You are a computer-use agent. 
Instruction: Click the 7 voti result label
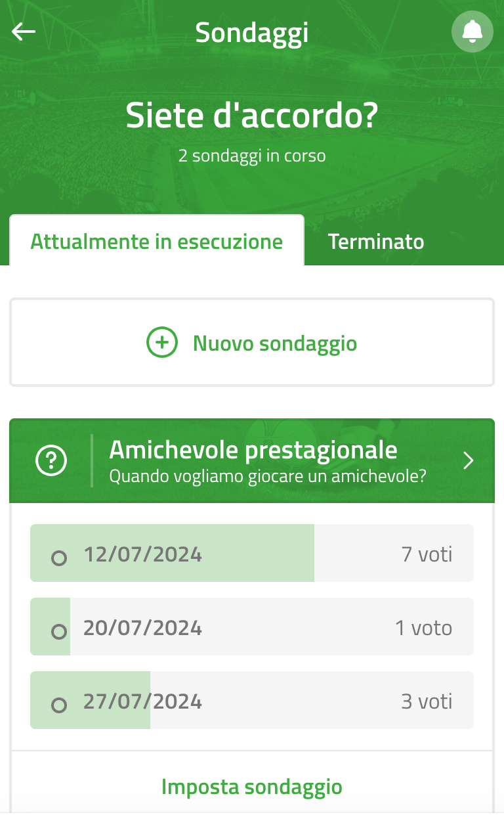(427, 554)
